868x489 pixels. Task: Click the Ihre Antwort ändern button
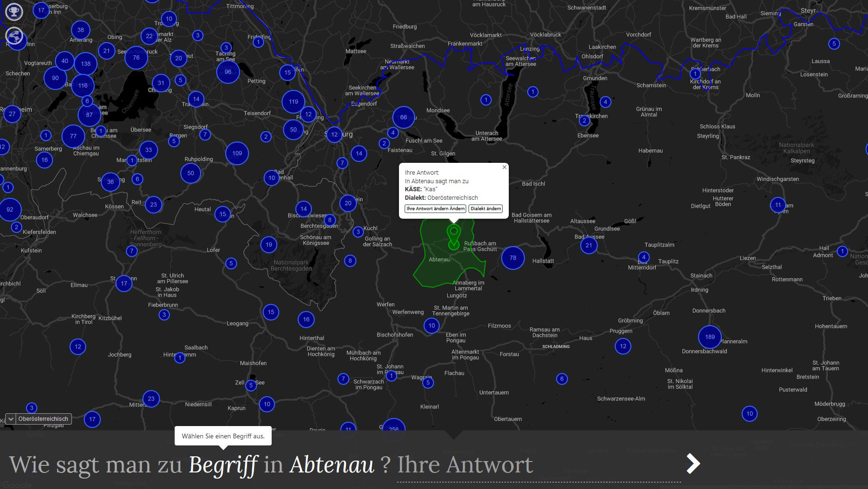[435, 209]
